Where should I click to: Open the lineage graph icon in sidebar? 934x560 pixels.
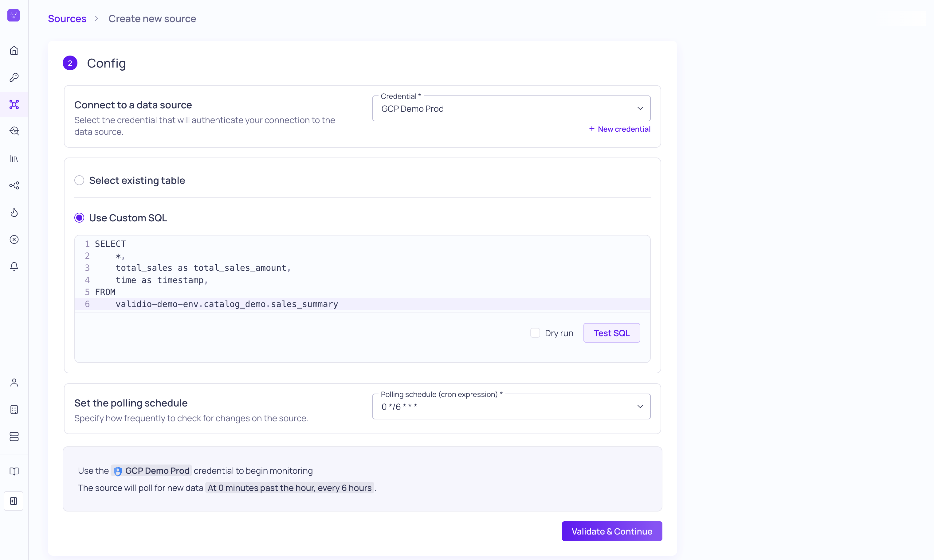[x=14, y=185]
